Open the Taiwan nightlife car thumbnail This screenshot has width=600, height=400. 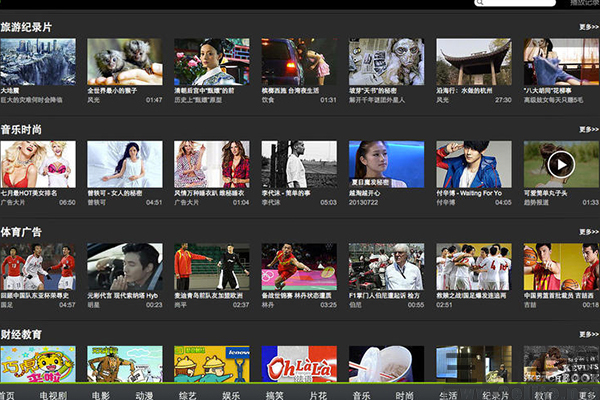(299, 62)
